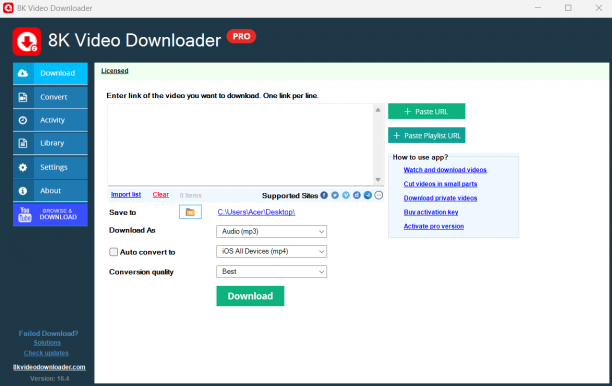Open Download private videos link
The width and height of the screenshot is (612, 386).
point(440,198)
